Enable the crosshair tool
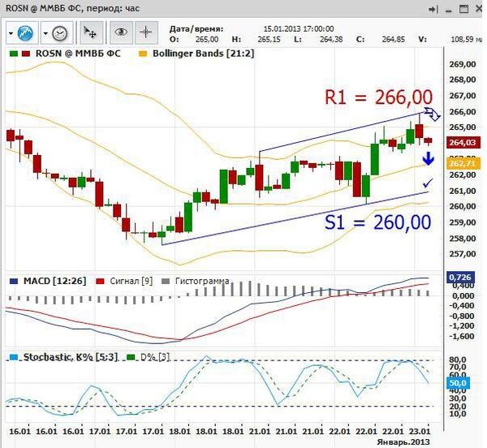Viewport: 487px width, 448px height. point(146,33)
